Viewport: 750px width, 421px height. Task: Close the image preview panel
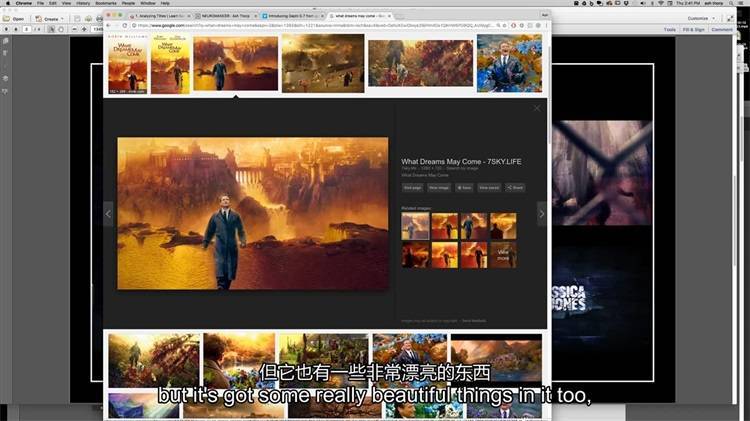coord(537,108)
